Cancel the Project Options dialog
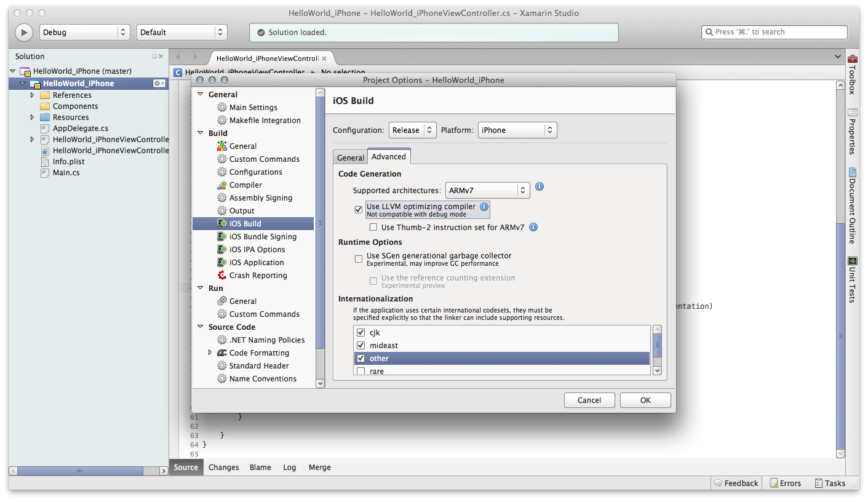Viewport: 868px width, 502px height. tap(589, 400)
